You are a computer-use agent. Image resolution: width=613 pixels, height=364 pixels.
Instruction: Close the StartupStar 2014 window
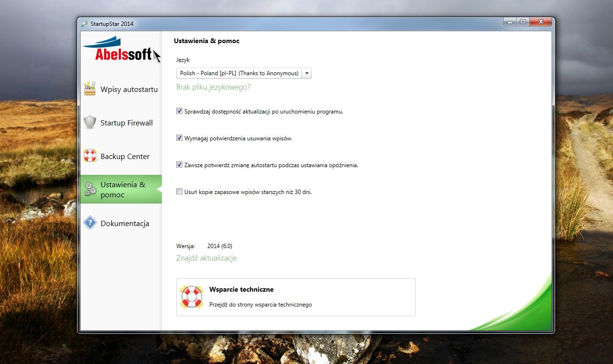540,22
